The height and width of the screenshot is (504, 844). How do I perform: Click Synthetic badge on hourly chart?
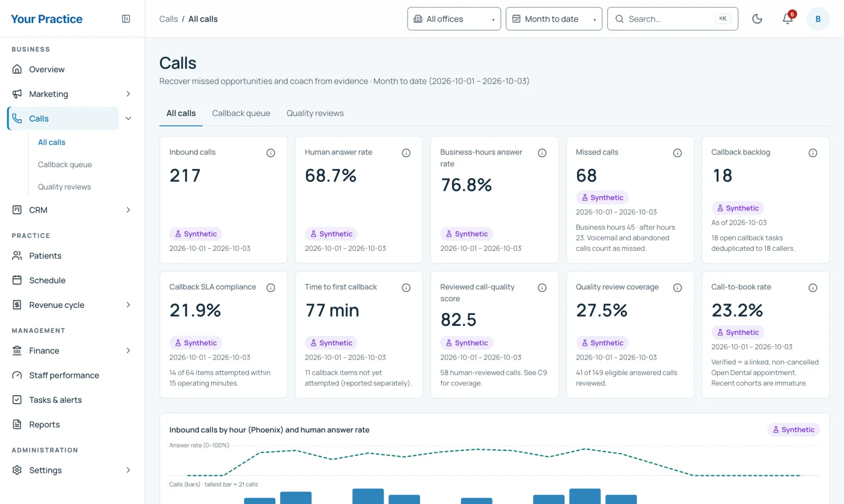(793, 430)
